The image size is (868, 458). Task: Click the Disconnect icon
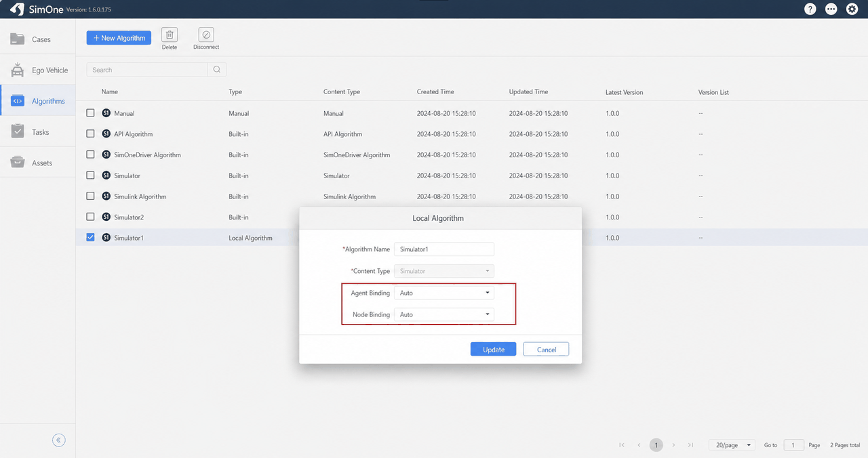(206, 35)
